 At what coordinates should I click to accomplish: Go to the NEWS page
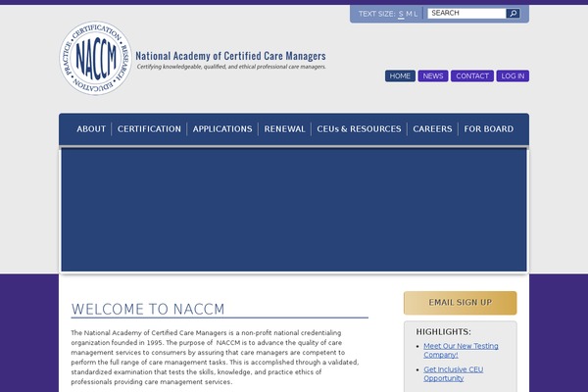(433, 76)
